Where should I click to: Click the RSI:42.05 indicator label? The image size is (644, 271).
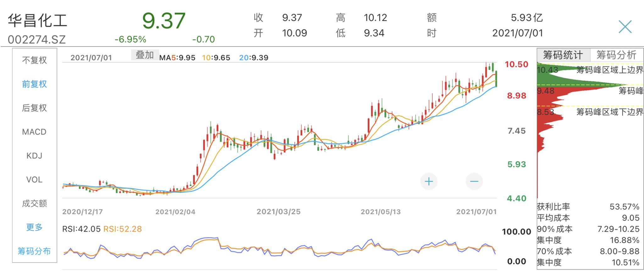pos(81,229)
